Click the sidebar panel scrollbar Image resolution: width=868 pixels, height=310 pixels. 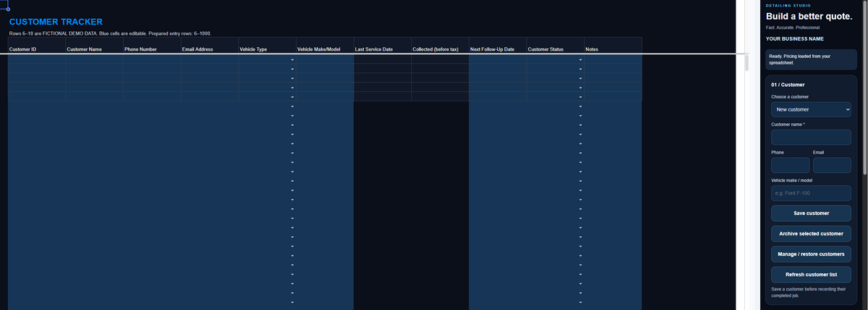[x=864, y=87]
